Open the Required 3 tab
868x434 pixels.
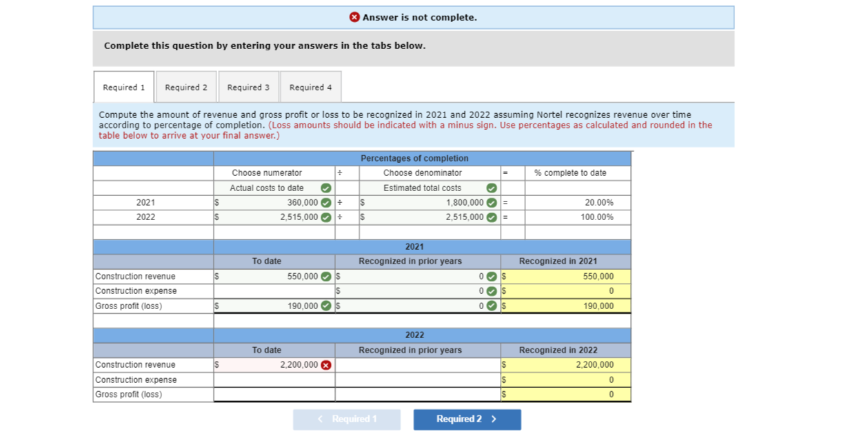(x=248, y=87)
